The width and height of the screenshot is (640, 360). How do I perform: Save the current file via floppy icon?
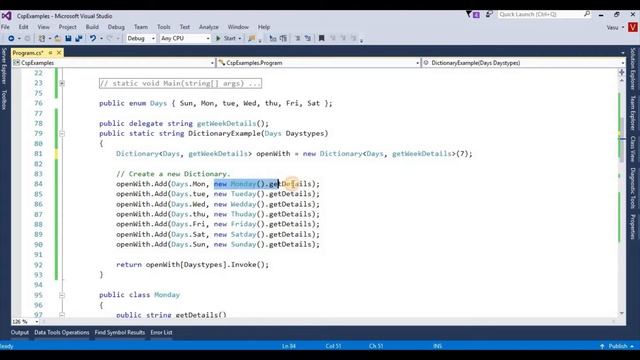[x=68, y=38]
